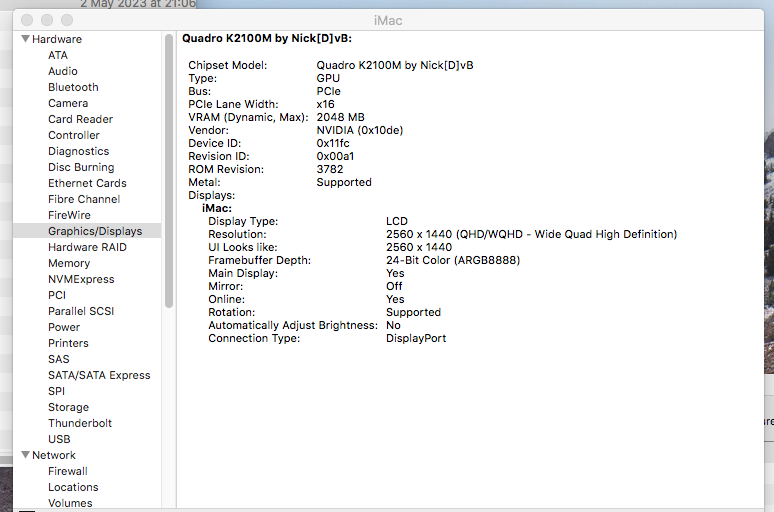Select Disc Burning entry

[x=81, y=167]
